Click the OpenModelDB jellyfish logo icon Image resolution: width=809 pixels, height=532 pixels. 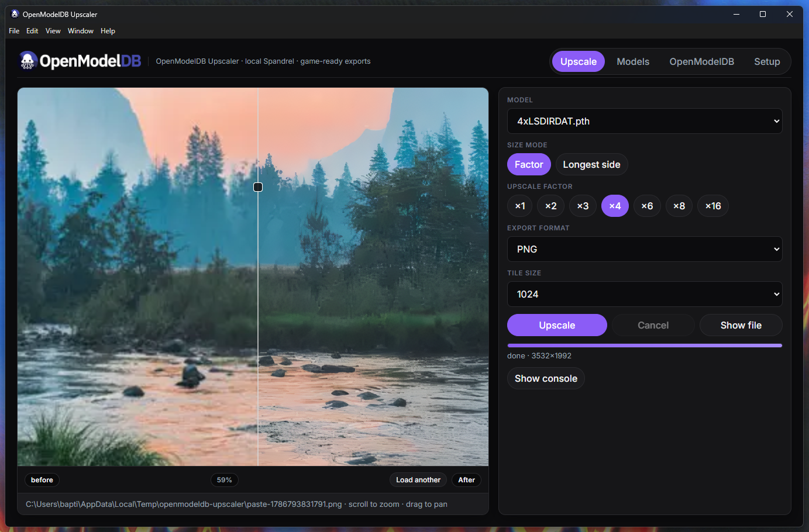[27, 61]
